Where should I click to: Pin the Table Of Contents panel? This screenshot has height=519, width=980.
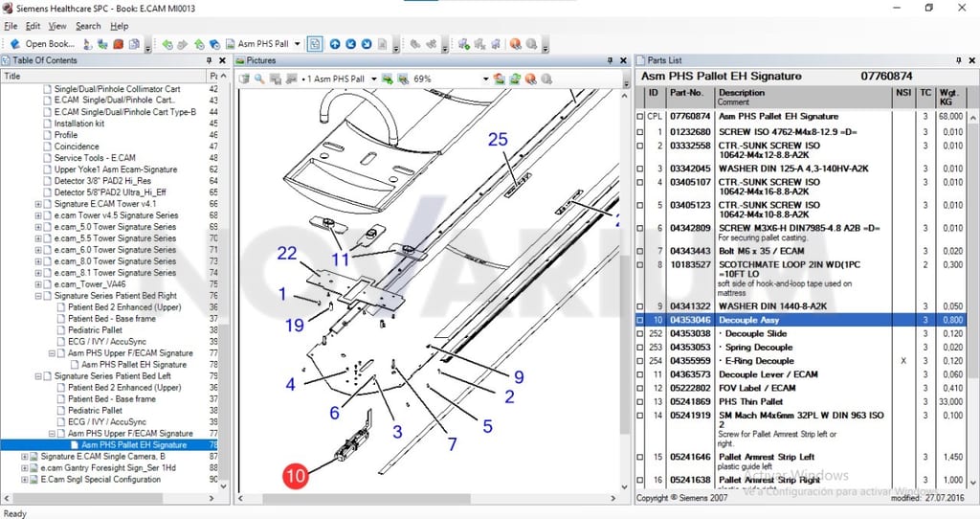pos(209,60)
